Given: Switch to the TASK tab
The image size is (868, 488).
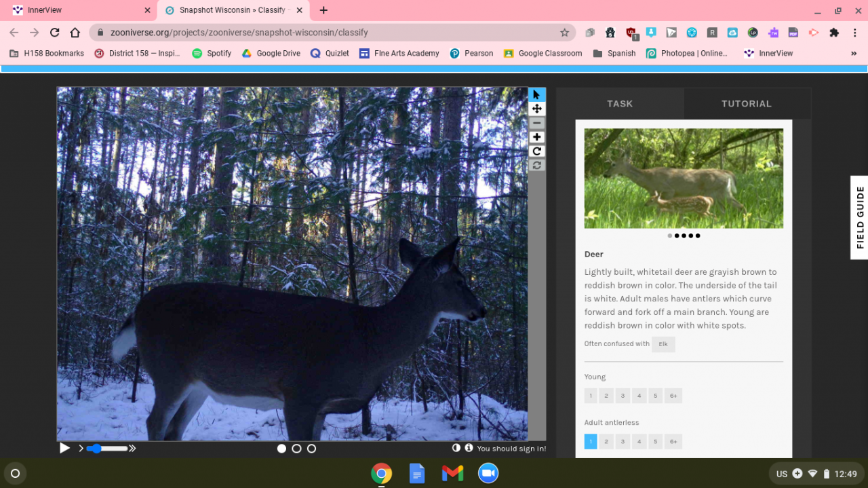Looking at the screenshot, I should click(x=620, y=104).
